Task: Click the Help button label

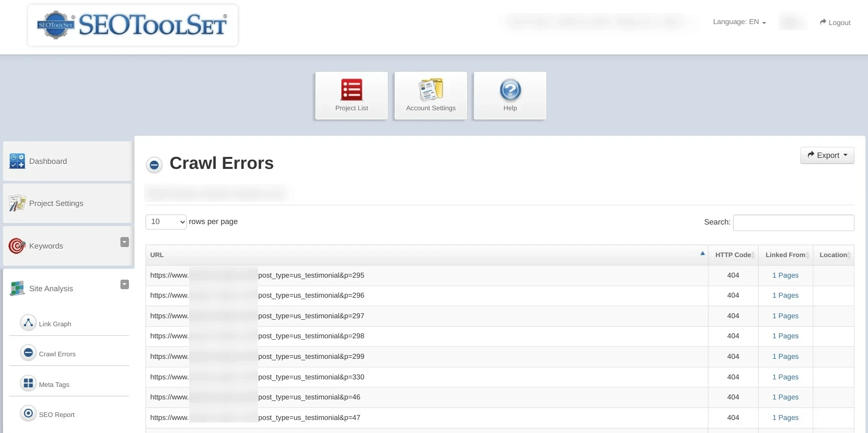Action: coord(510,108)
